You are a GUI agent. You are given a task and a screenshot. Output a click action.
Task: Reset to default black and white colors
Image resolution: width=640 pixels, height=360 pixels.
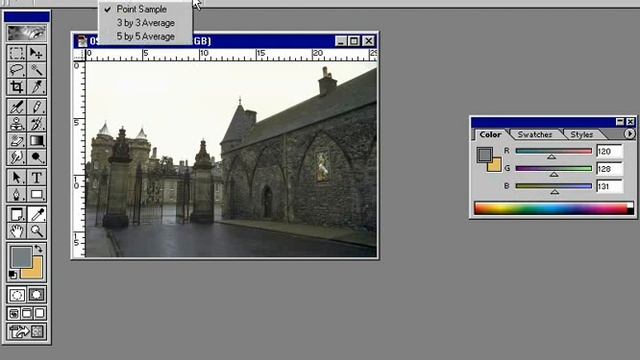pos(13,275)
